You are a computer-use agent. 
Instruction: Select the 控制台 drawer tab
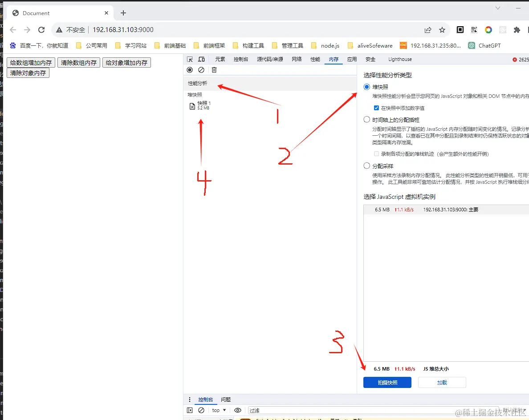205,400
